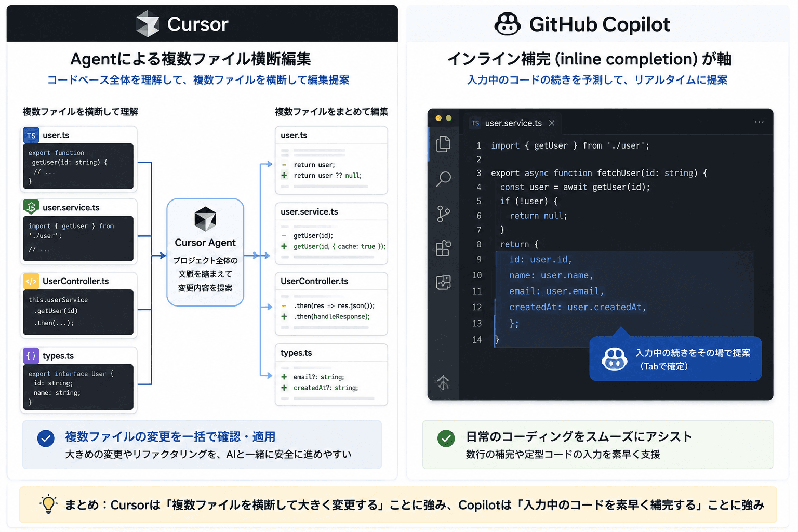The image size is (798, 532).
Task: Click the TS icon beside user.ts source card
Action: [31, 136]
